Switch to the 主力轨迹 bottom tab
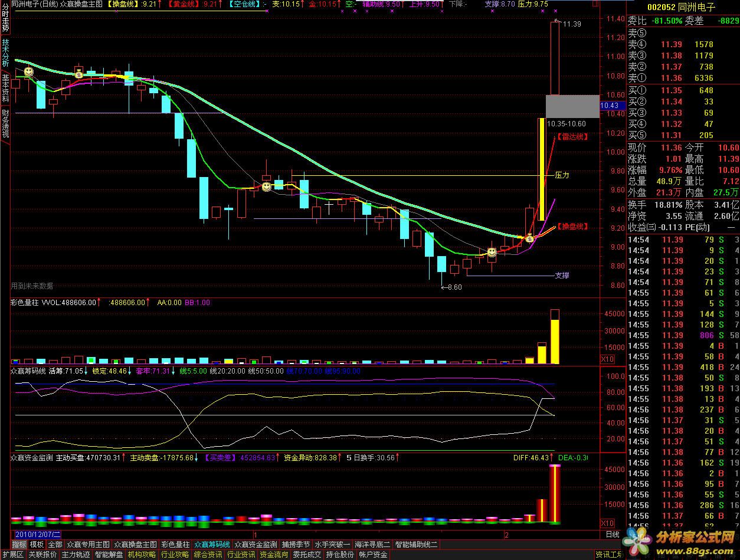 click(x=76, y=555)
